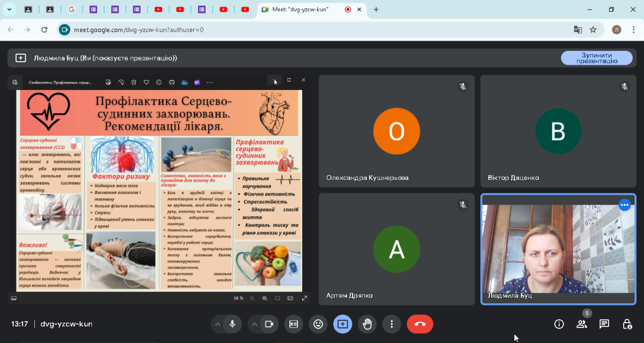Viewport: 644px width, 343px height.
Task: Show the participants list
Action: pos(582,324)
